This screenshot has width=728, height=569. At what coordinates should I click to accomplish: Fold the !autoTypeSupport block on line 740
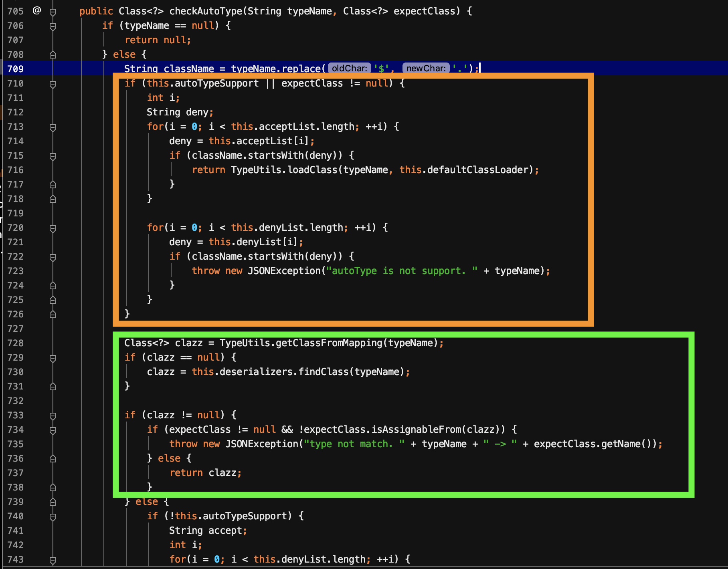(x=53, y=517)
